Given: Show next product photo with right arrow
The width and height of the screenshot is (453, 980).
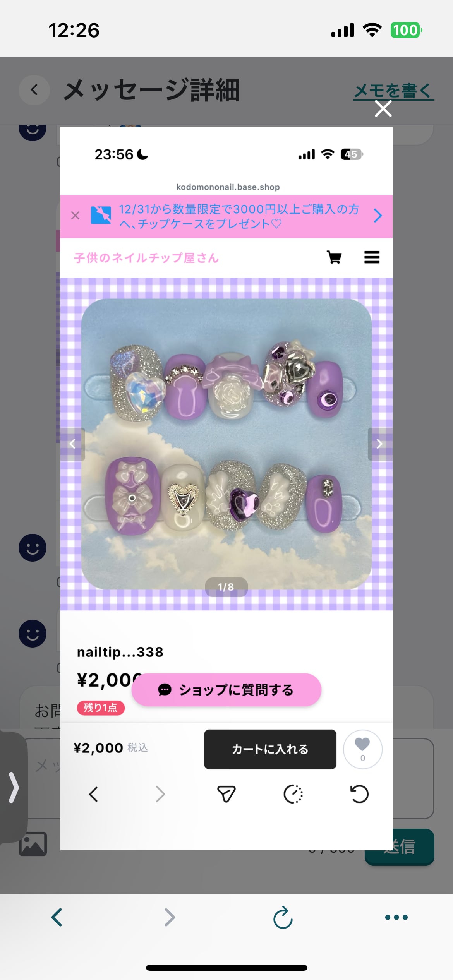Looking at the screenshot, I should click(379, 444).
